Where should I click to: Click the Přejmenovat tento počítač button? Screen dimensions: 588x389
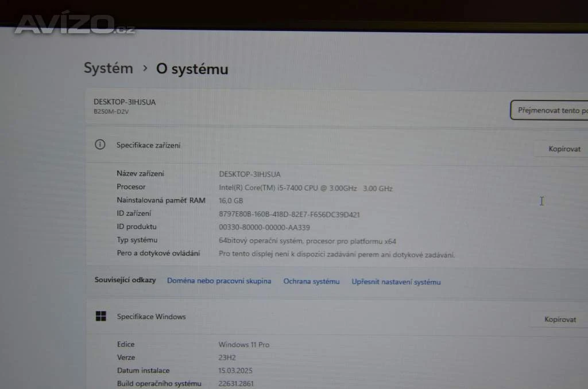point(550,110)
